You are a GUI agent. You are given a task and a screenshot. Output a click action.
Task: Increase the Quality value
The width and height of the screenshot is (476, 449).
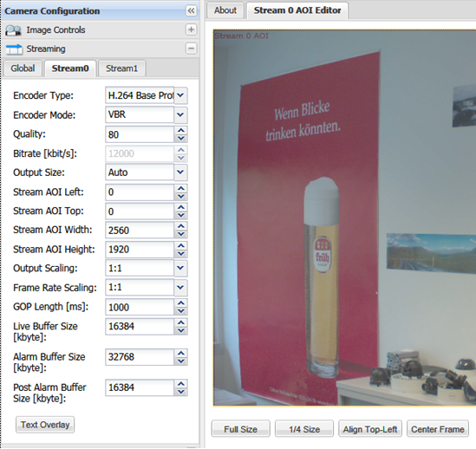181,130
